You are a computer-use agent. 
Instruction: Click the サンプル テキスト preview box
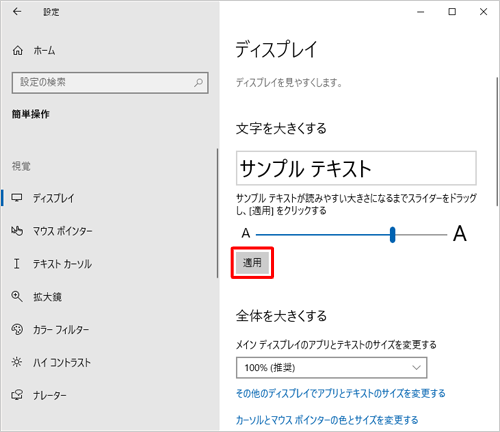356,168
